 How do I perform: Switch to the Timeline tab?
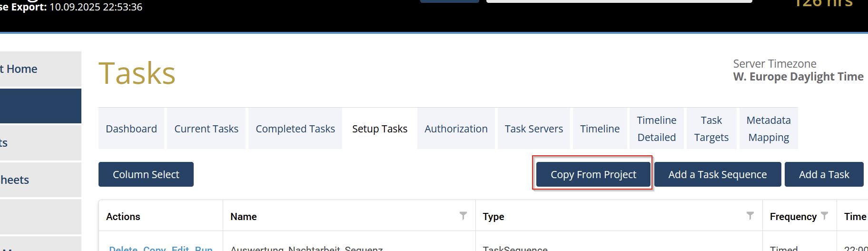point(600,129)
